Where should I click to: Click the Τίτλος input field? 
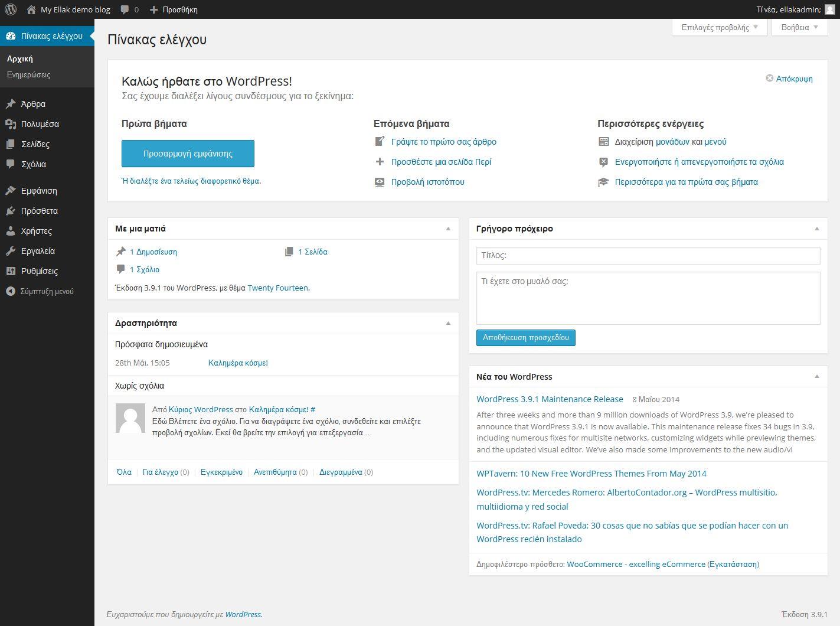(648, 255)
